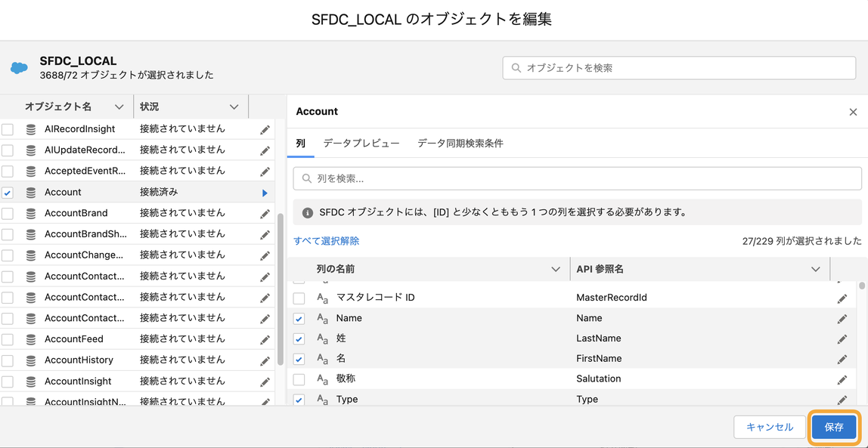
Task: Open the オブジェクト名 column header dropdown
Action: point(119,107)
